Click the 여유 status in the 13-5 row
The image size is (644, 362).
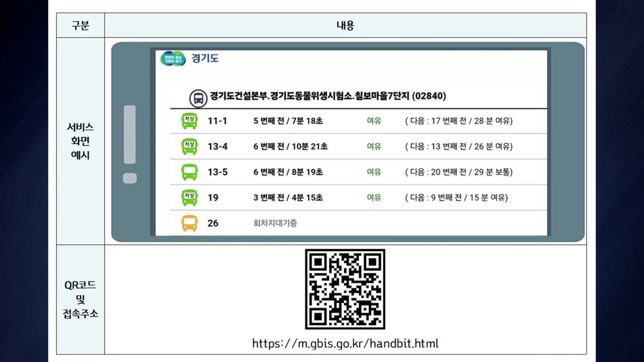pyautogui.click(x=374, y=172)
